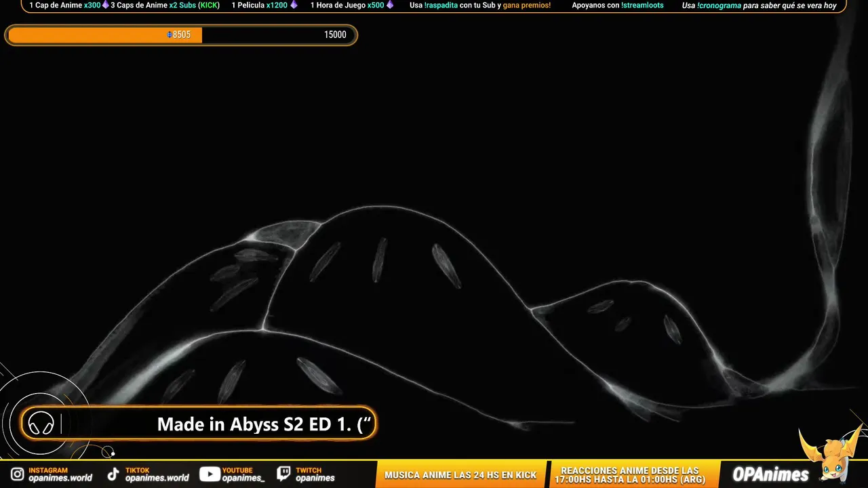Image resolution: width=868 pixels, height=488 pixels.
Task: Click the purple gem after x1200
Action: 294,5
